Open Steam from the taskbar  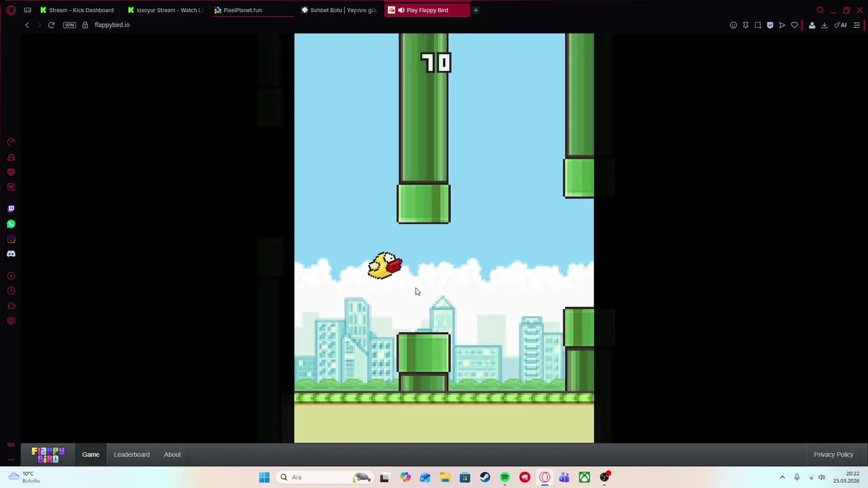coord(485,477)
